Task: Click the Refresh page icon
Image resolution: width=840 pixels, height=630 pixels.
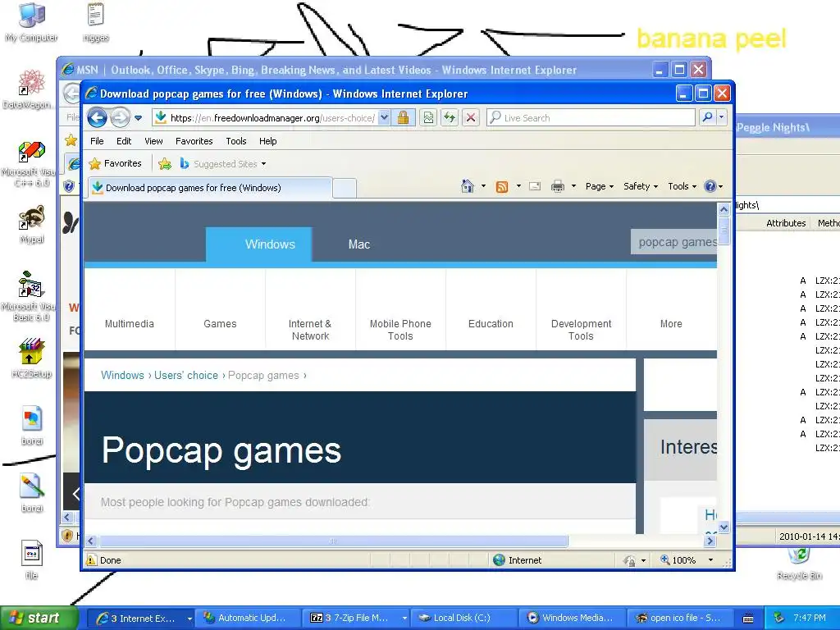Action: click(450, 117)
